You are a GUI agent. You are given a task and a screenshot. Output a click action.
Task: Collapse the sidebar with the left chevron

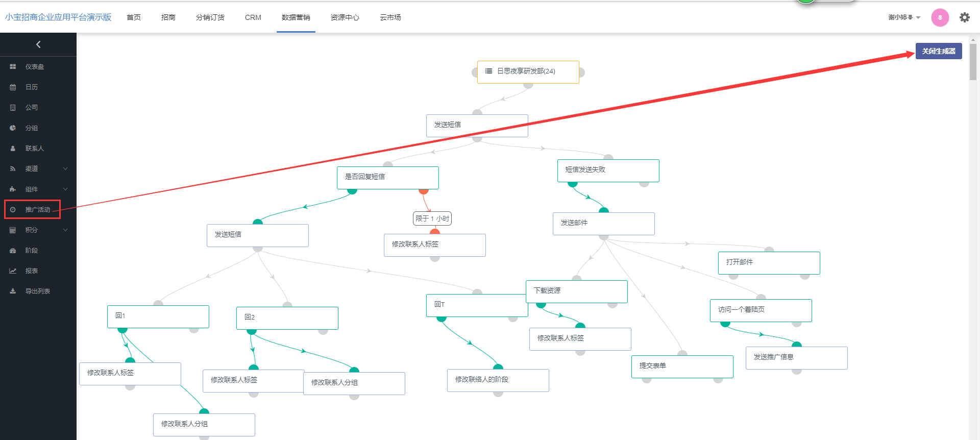point(38,44)
